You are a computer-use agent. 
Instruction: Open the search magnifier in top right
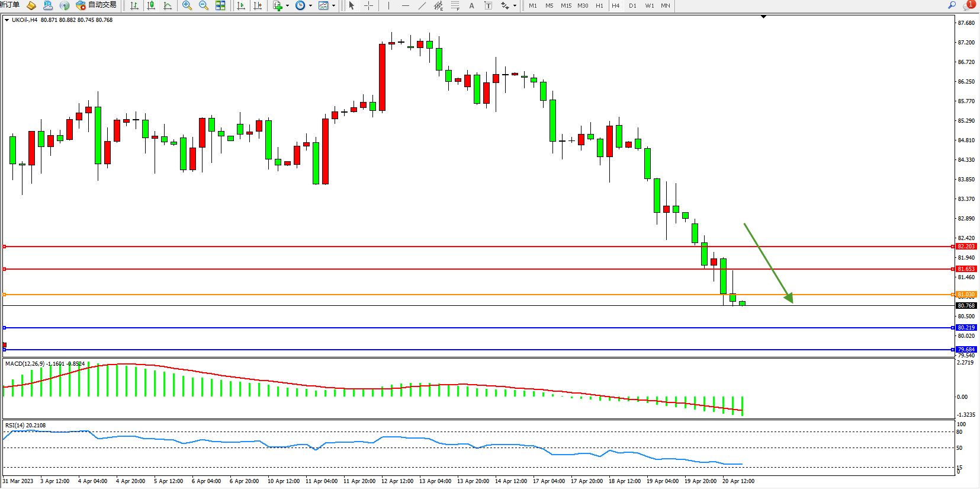point(952,5)
